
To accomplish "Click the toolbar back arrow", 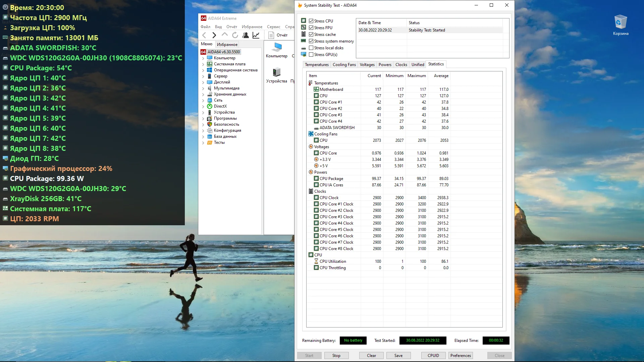I will 204,35.
